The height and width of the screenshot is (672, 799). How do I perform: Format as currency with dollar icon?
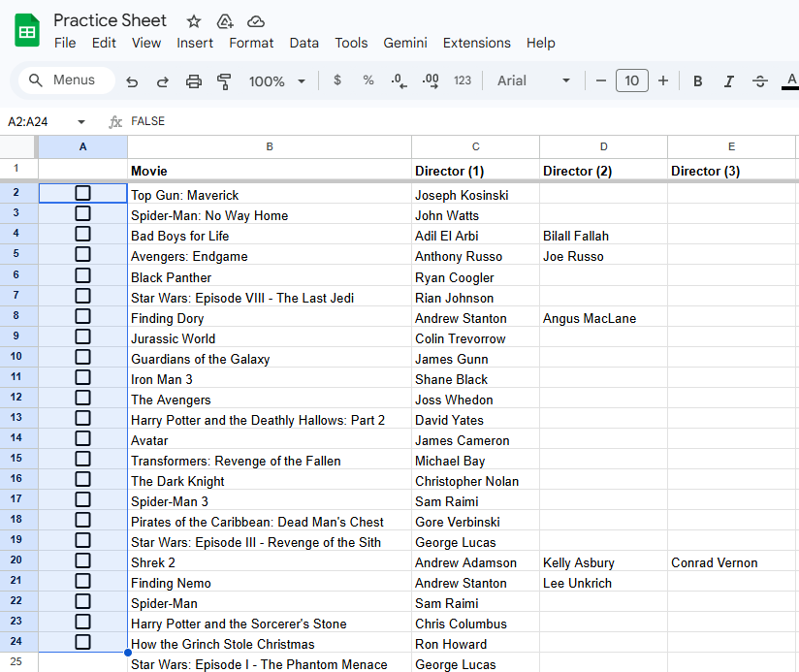click(x=337, y=80)
